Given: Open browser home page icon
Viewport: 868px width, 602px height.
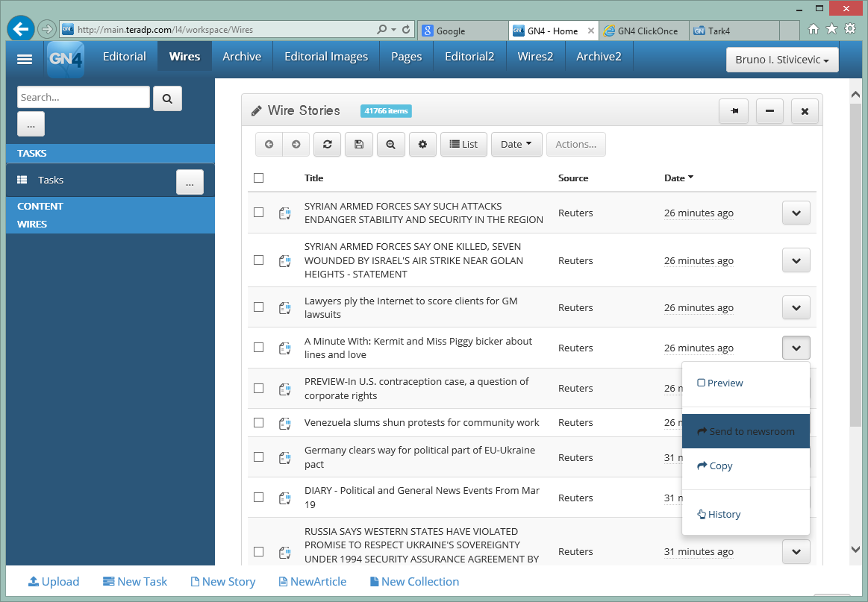Looking at the screenshot, I should point(814,29).
